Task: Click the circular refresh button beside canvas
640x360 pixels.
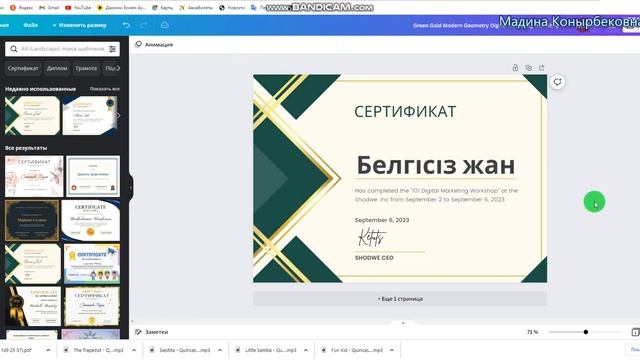Action: point(558,82)
